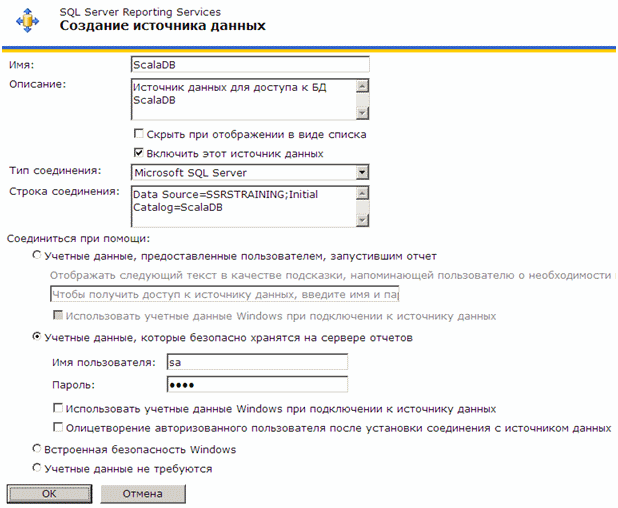Click the Пароль field
The width and height of the screenshot is (618, 508).
[x=257, y=384]
